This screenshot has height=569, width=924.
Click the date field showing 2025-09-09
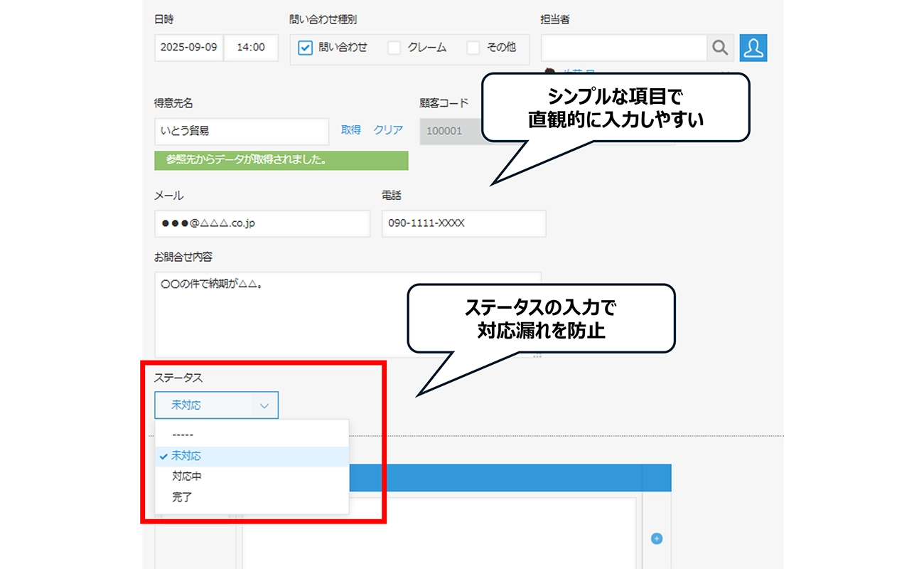188,48
